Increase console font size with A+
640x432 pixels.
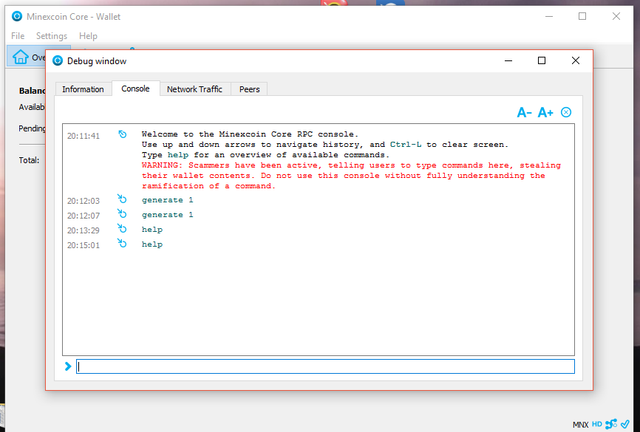coord(545,112)
